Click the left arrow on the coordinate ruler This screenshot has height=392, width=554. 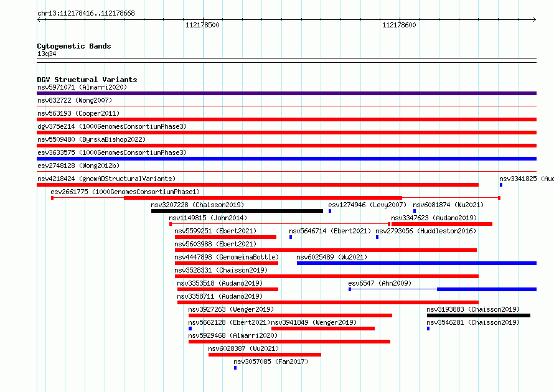coord(39,20)
